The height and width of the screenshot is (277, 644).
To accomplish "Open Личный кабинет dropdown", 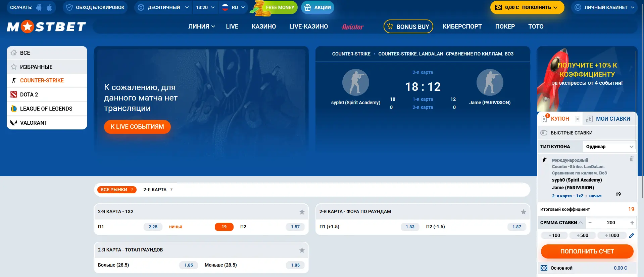I will [604, 7].
